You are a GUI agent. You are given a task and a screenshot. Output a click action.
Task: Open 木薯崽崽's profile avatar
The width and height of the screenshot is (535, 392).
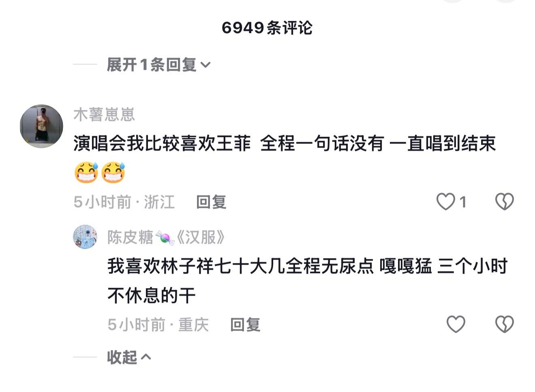41,126
